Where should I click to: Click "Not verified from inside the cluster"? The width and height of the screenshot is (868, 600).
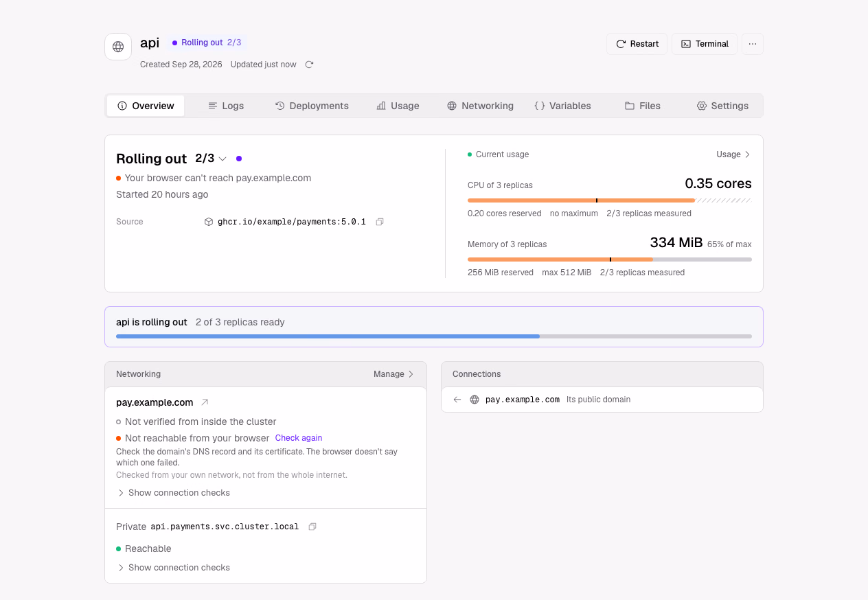[x=201, y=422]
